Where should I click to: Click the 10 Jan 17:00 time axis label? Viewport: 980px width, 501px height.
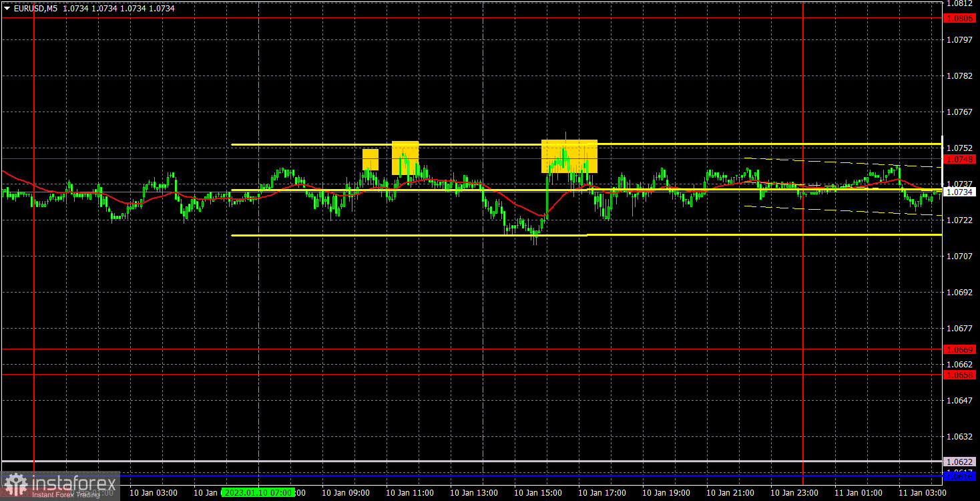click(x=602, y=492)
